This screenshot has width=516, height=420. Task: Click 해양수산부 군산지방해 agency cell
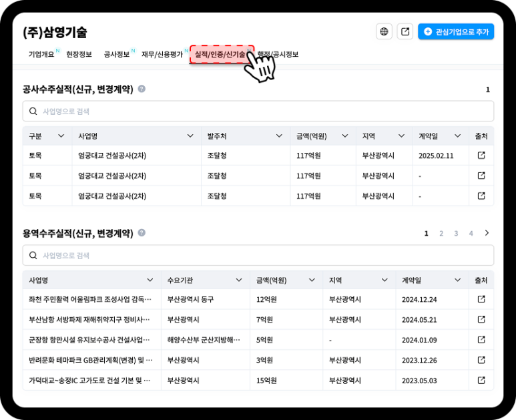[204, 340]
